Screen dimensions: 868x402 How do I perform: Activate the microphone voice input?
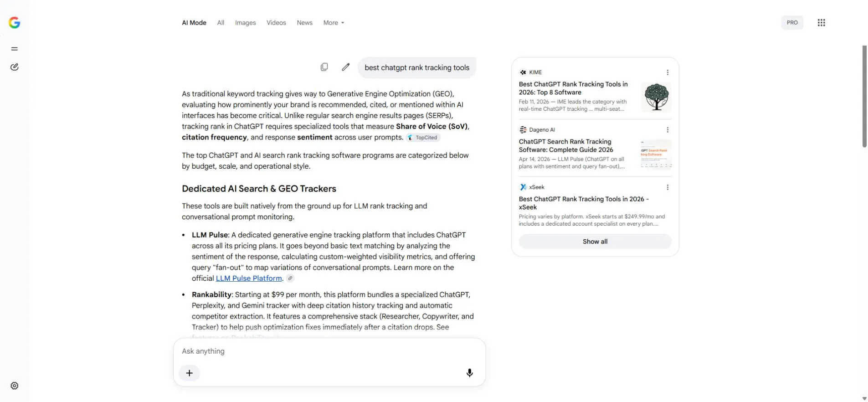470,373
